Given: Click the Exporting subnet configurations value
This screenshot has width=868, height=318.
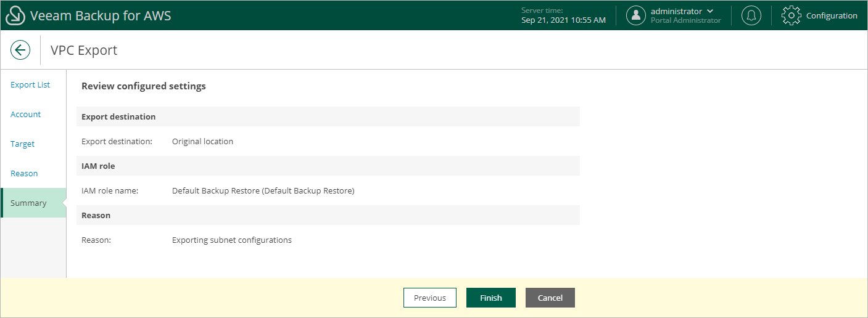Looking at the screenshot, I should coord(232,240).
